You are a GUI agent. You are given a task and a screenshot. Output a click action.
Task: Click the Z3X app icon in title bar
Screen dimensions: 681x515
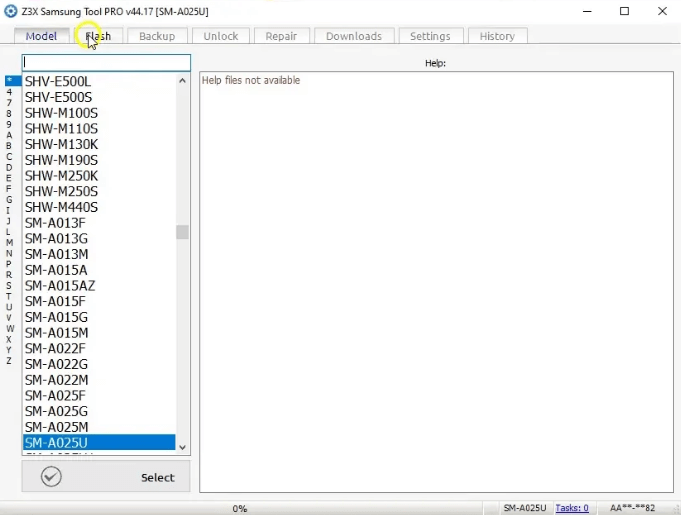[12, 11]
